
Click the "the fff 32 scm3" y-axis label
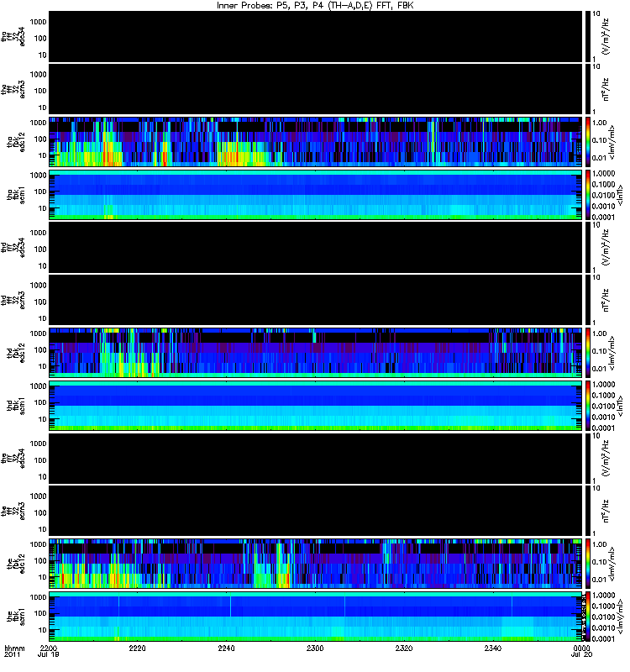pyautogui.click(x=13, y=512)
